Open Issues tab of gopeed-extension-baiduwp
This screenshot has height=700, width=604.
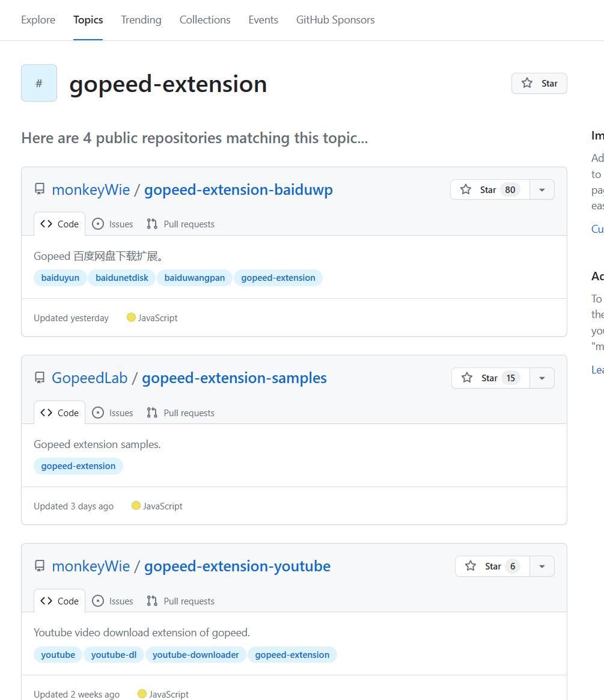(113, 224)
